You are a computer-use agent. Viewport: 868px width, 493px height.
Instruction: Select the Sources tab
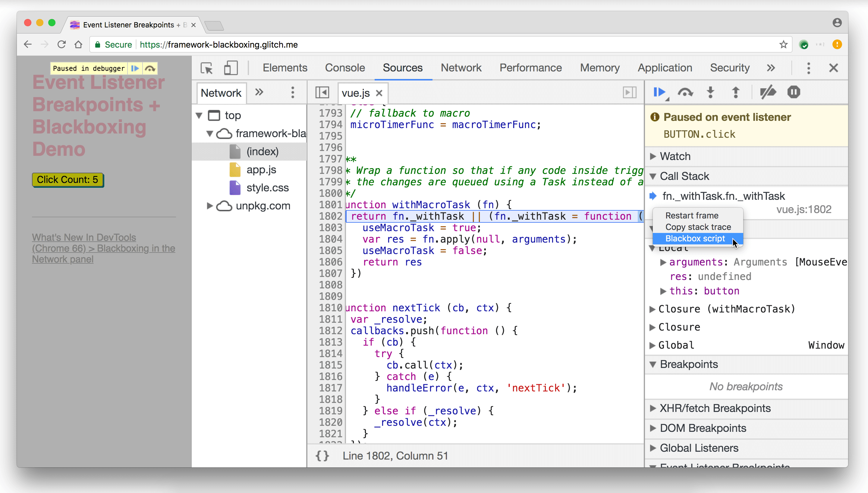point(403,68)
